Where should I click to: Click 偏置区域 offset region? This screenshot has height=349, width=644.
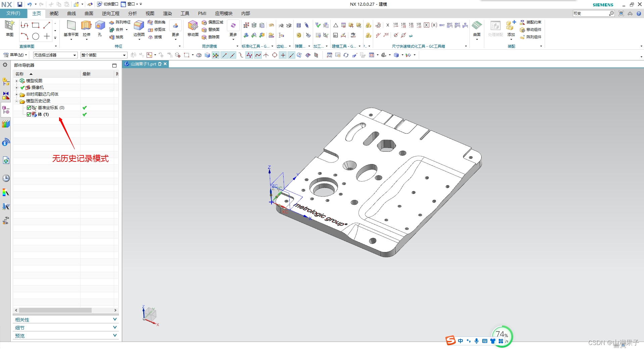click(212, 22)
